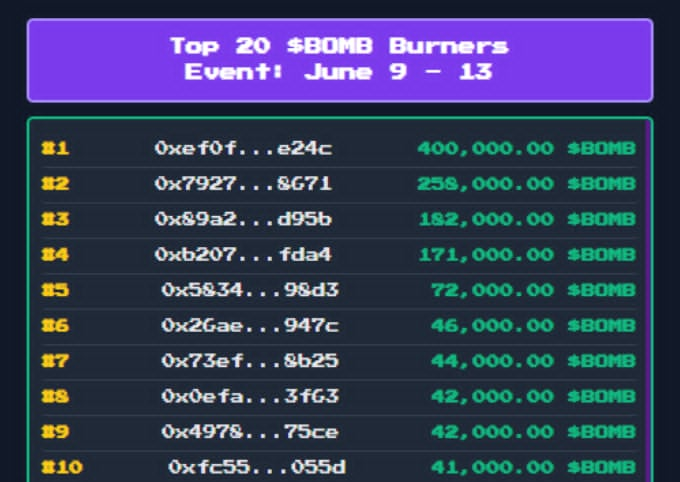Image resolution: width=680 pixels, height=482 pixels.
Task: Select rank label #3
Action: 55,219
